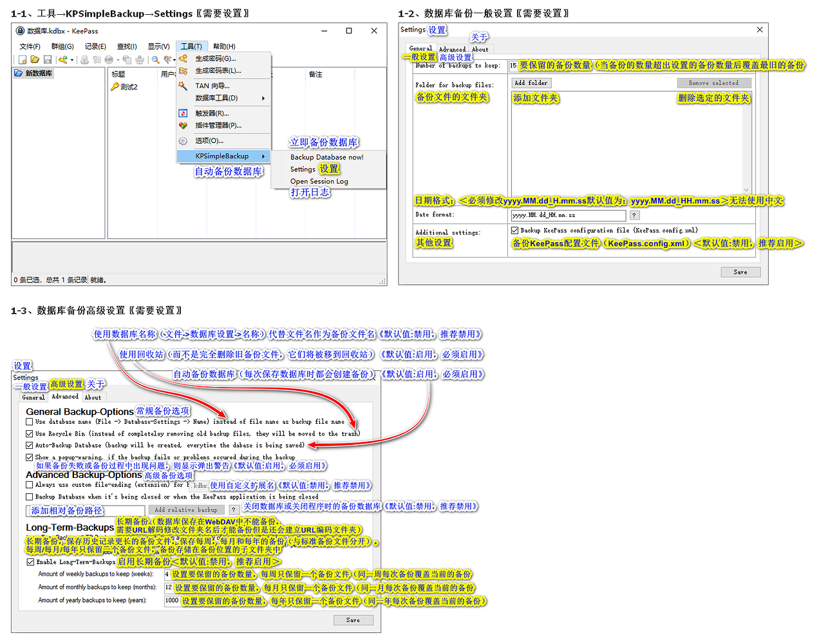Expand the 数据库工具(D) submenu
Image resolution: width=819 pixels, height=644 pixels.
pos(223,98)
